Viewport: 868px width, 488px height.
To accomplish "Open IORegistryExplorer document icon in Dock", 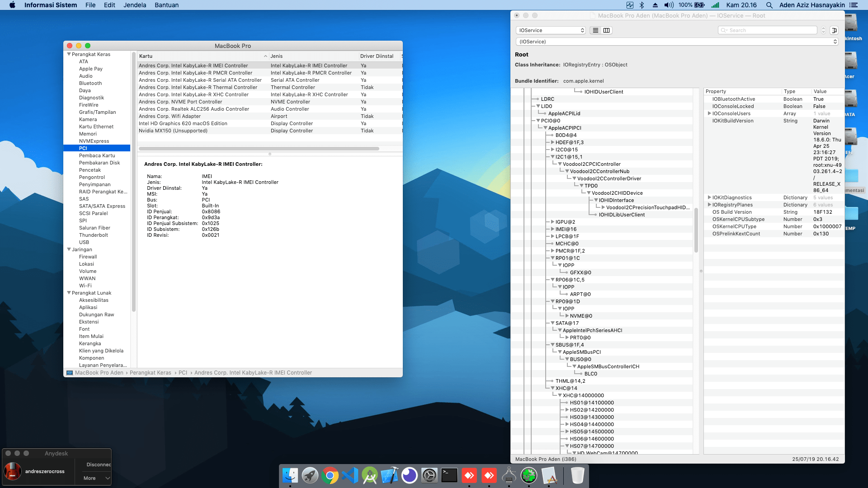I will click(x=549, y=475).
